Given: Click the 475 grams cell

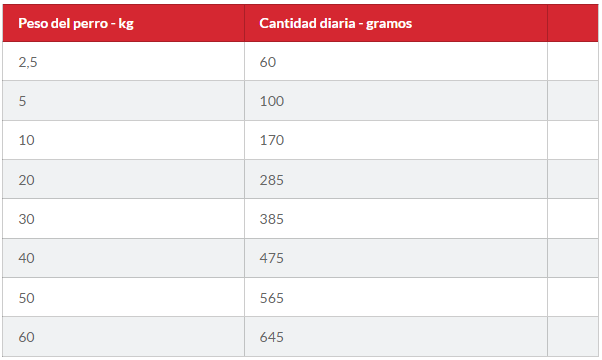Looking at the screenshot, I should tap(396, 258).
